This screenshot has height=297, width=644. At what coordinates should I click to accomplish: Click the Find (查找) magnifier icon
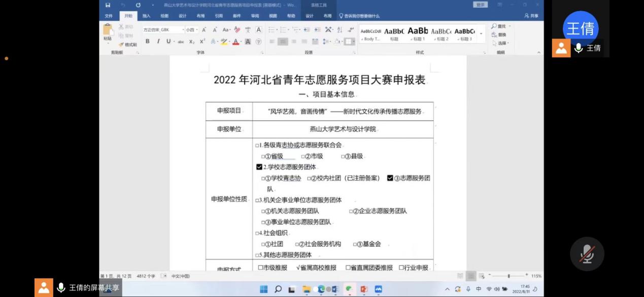click(x=494, y=26)
